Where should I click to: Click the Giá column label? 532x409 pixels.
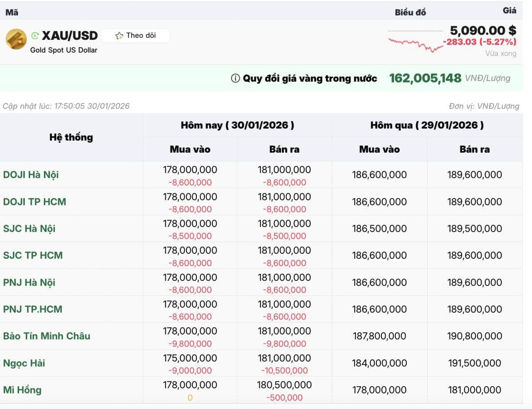[510, 11]
